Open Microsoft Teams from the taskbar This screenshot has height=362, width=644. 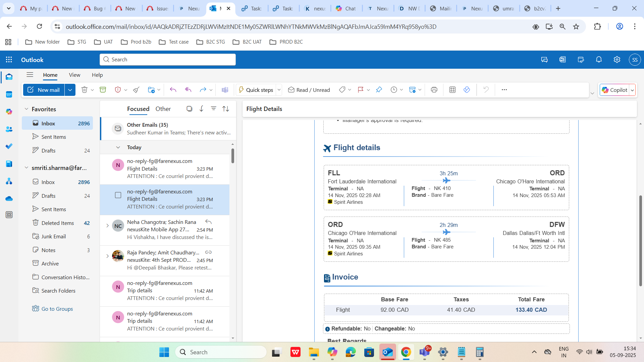(425, 352)
